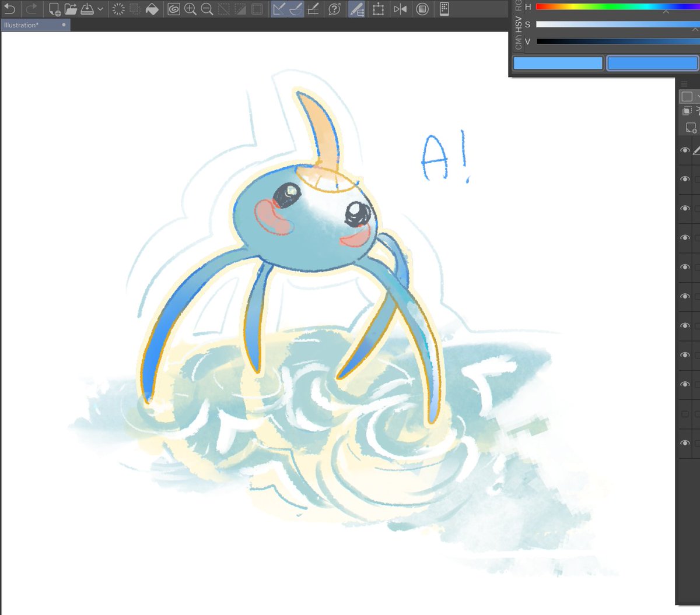700x615 pixels.
Task: Create a new canvas with New icon
Action: click(x=55, y=9)
